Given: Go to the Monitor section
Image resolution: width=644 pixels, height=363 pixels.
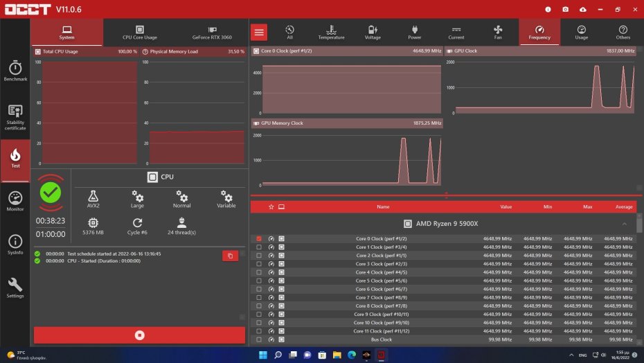Looking at the screenshot, I should coord(15,201).
